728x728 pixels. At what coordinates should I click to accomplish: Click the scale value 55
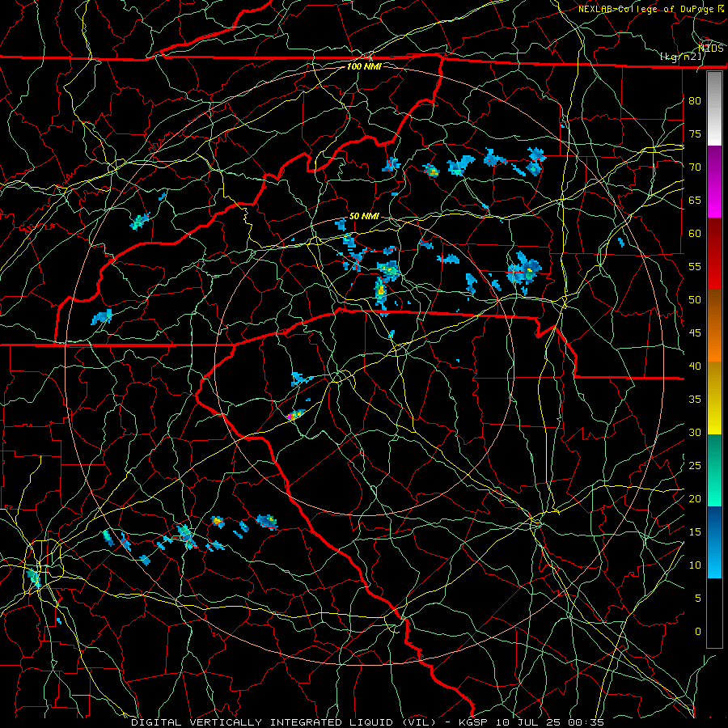(695, 266)
